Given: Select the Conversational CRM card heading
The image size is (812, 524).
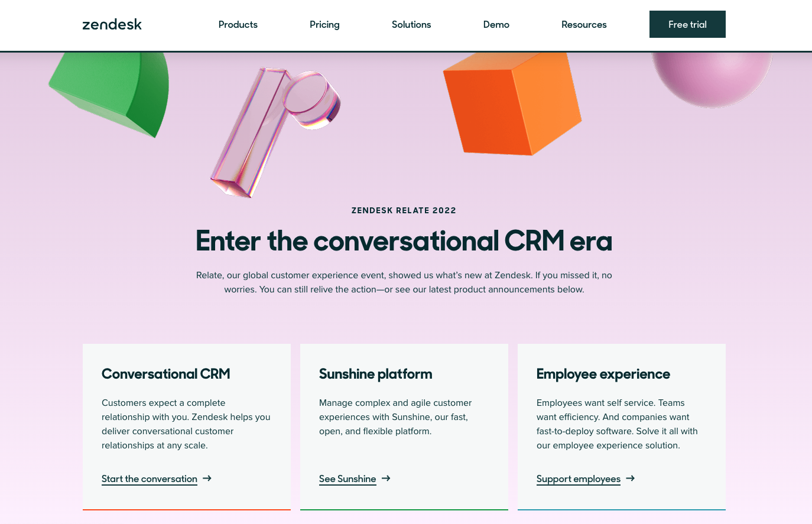Looking at the screenshot, I should click(166, 374).
